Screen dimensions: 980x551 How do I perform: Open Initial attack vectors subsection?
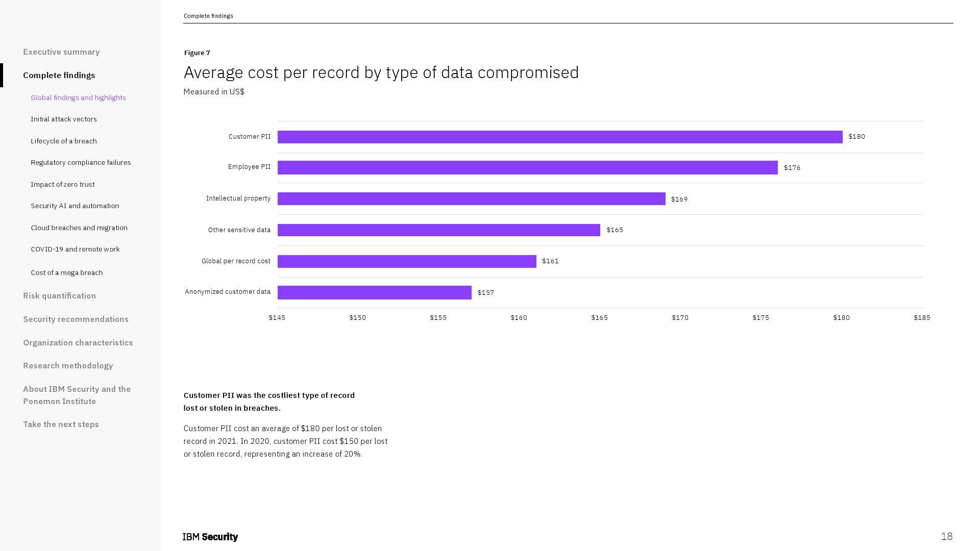click(x=64, y=119)
